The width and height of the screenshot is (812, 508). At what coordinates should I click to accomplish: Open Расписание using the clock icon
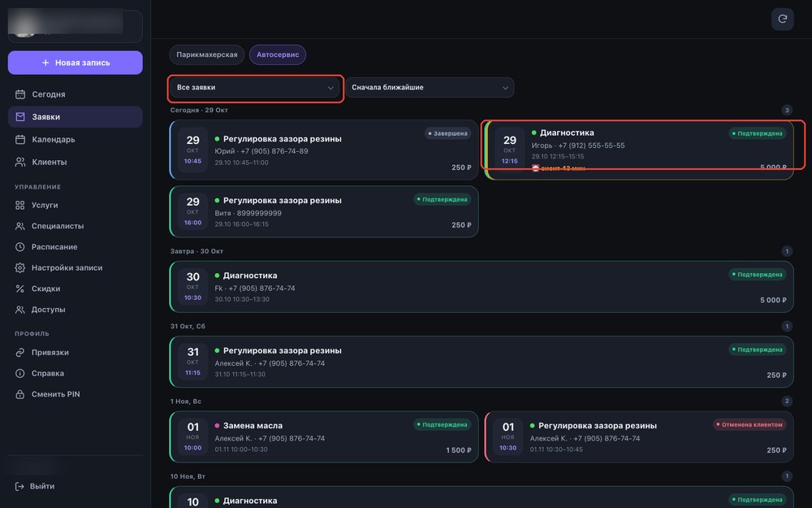click(19, 247)
